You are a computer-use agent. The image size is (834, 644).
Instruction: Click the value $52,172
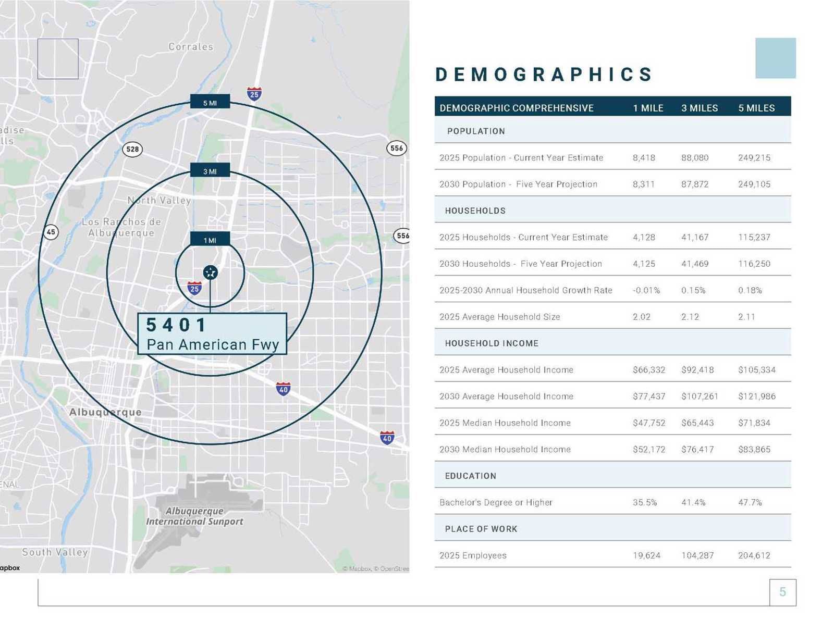(649, 449)
